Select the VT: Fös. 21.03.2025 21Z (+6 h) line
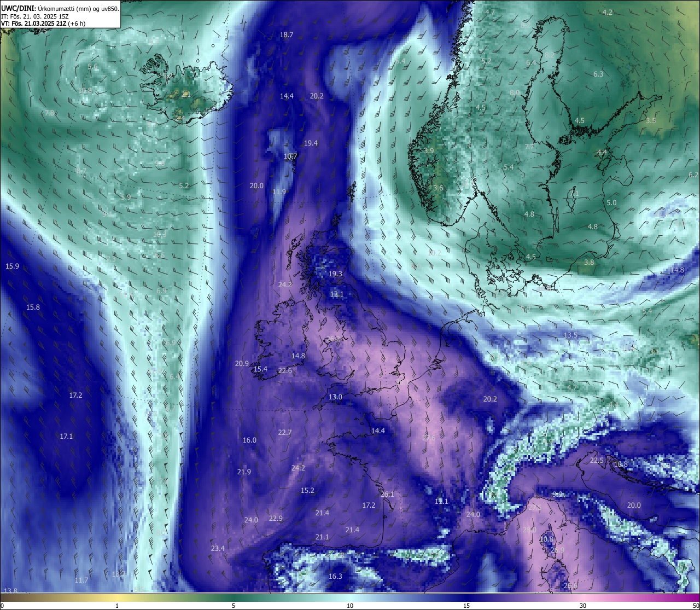Screen dimensions: 700x610 (x=43, y=24)
